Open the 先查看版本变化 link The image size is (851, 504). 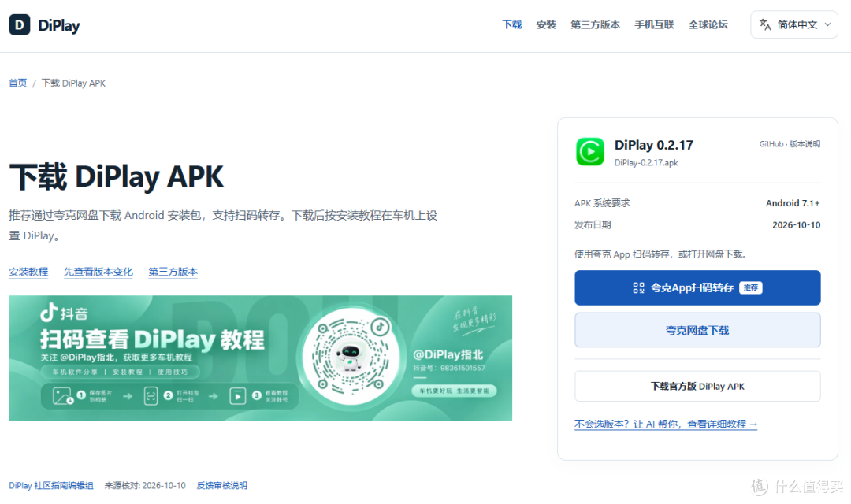pos(98,272)
